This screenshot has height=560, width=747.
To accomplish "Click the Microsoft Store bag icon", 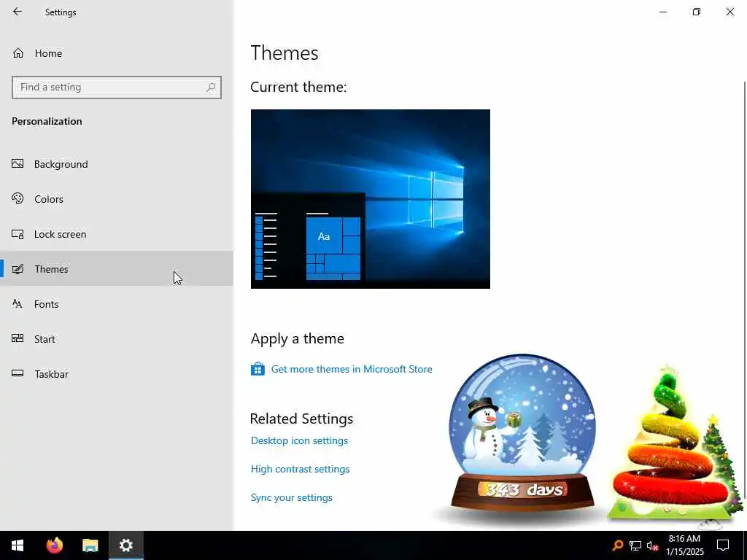I will (258, 369).
